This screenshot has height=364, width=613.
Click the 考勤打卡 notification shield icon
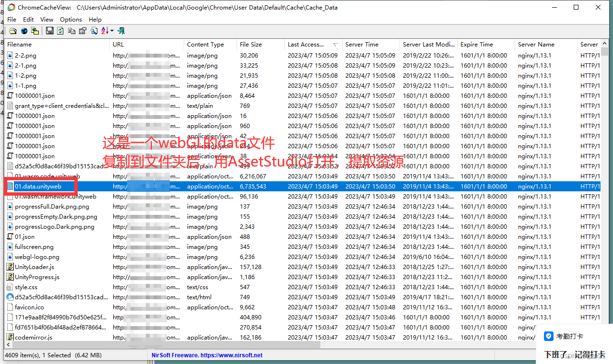tap(549, 336)
